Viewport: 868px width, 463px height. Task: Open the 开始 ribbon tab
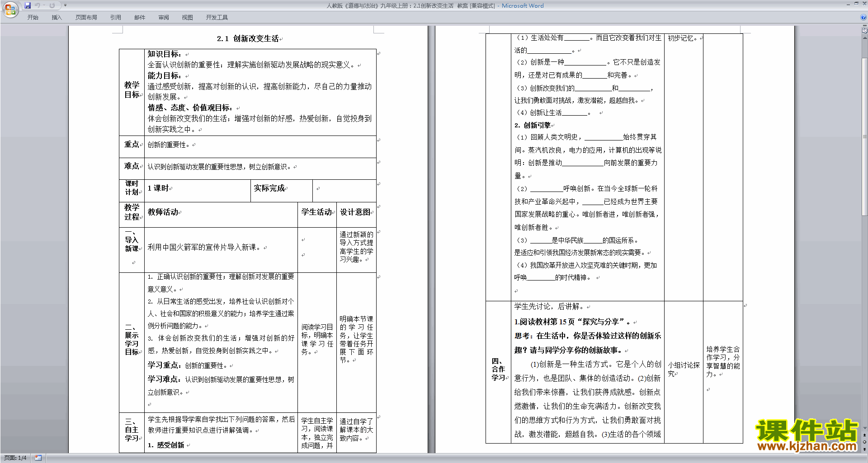point(33,17)
